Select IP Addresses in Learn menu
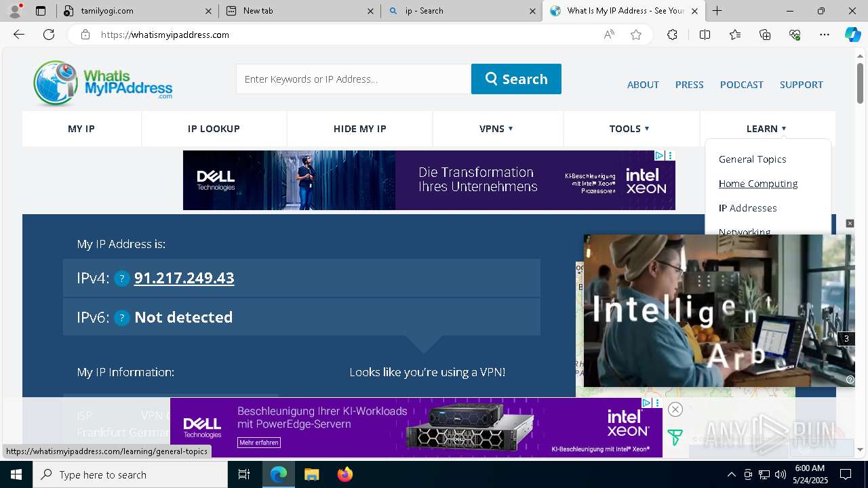The width and height of the screenshot is (868, 488). tap(748, 208)
